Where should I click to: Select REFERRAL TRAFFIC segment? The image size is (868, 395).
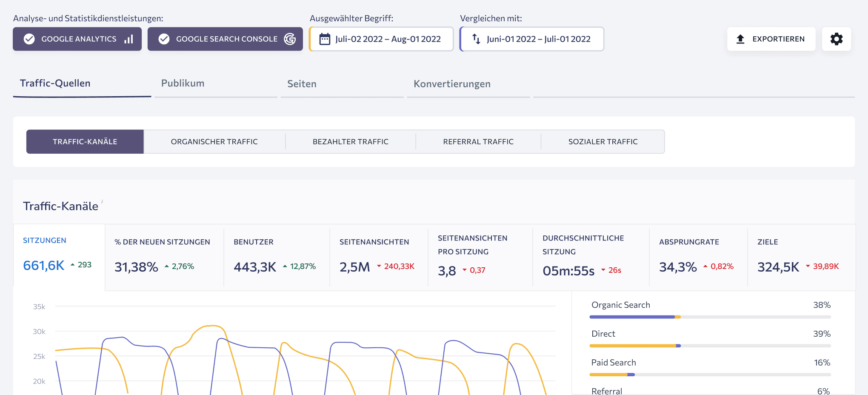tap(478, 142)
